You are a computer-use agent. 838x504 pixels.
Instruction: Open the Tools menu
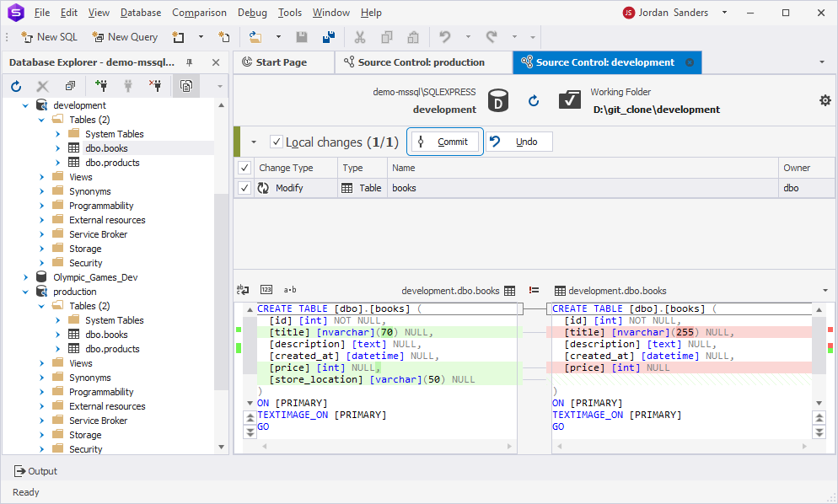pyautogui.click(x=290, y=13)
